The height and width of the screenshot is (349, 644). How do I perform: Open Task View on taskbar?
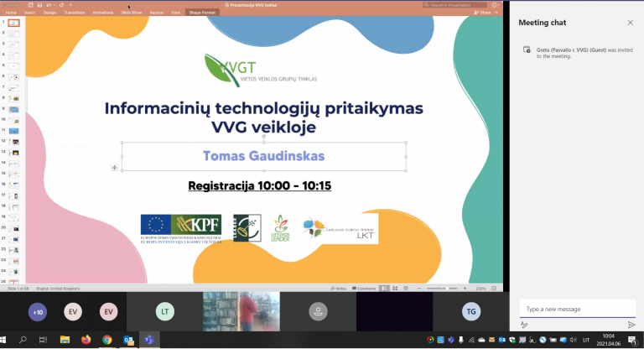pos(43,340)
